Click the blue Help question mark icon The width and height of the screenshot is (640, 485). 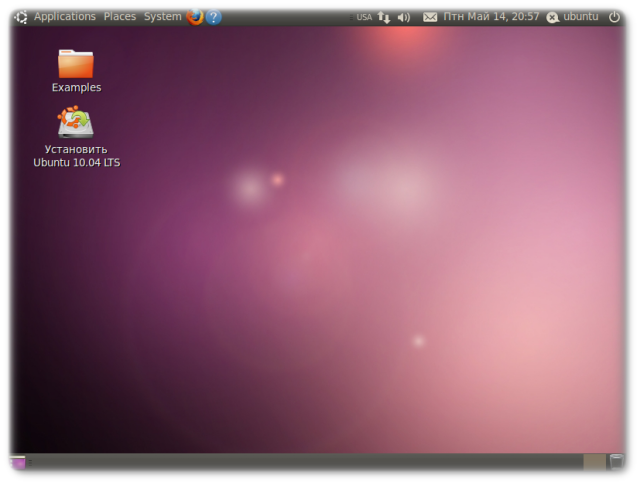214,16
